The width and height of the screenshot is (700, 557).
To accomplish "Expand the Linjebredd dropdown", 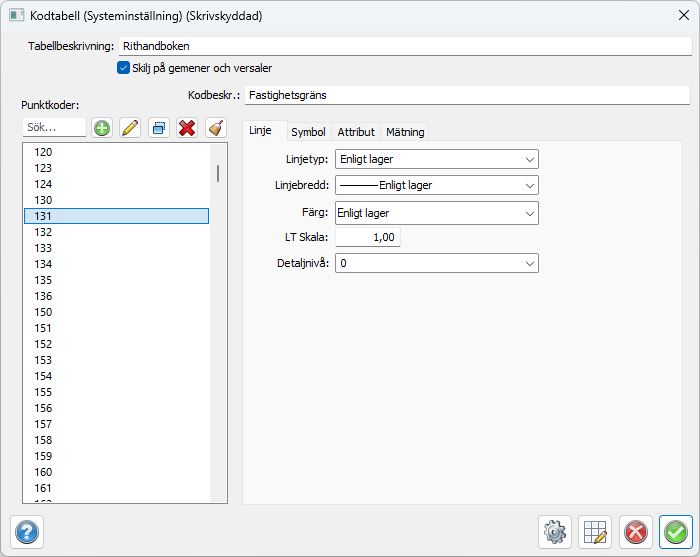I will [436, 185].
